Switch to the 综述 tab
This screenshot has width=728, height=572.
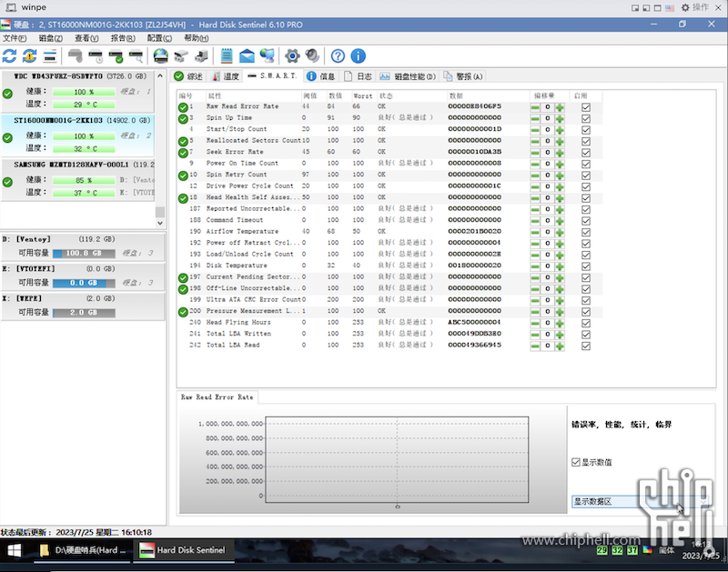[188, 76]
